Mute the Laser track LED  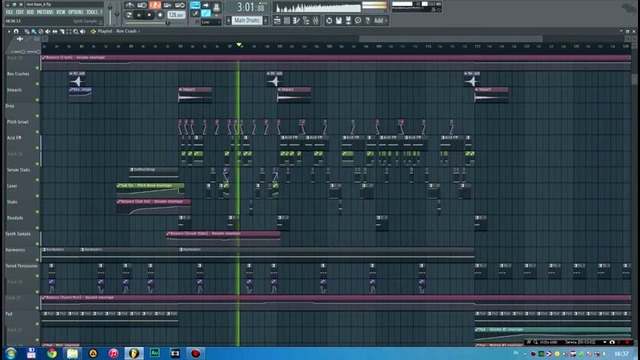pos(37,196)
